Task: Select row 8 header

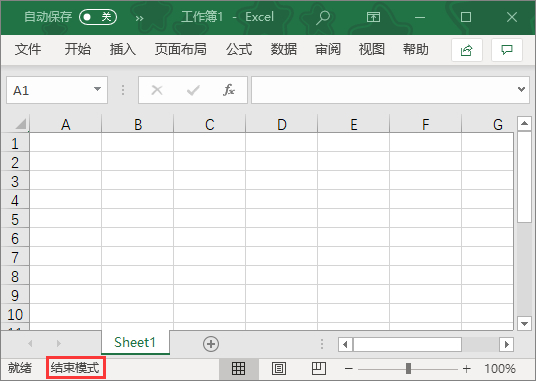Action: click(x=15, y=276)
